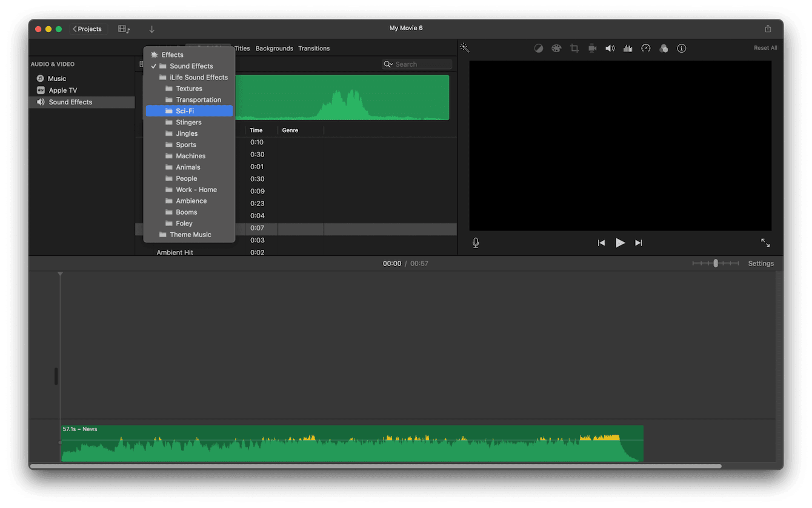Viewport: 812px width, 508px height.
Task: Go back to Projects
Action: point(87,29)
